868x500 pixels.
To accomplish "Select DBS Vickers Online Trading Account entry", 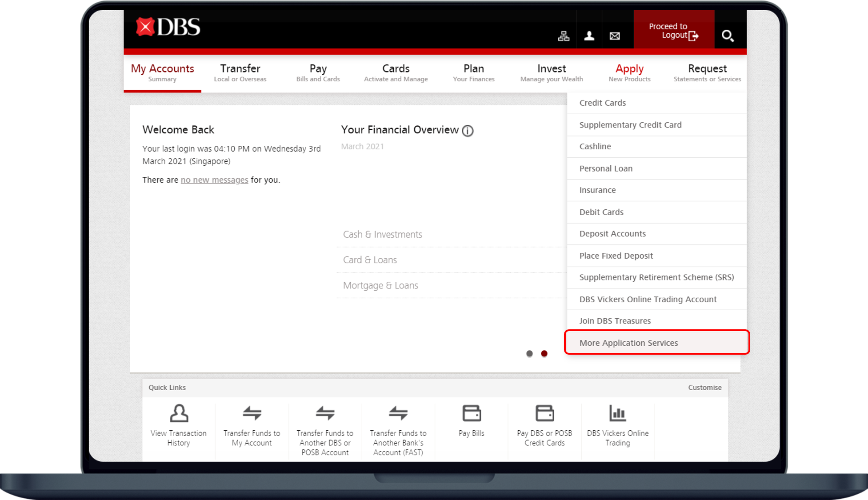I will coord(657,299).
